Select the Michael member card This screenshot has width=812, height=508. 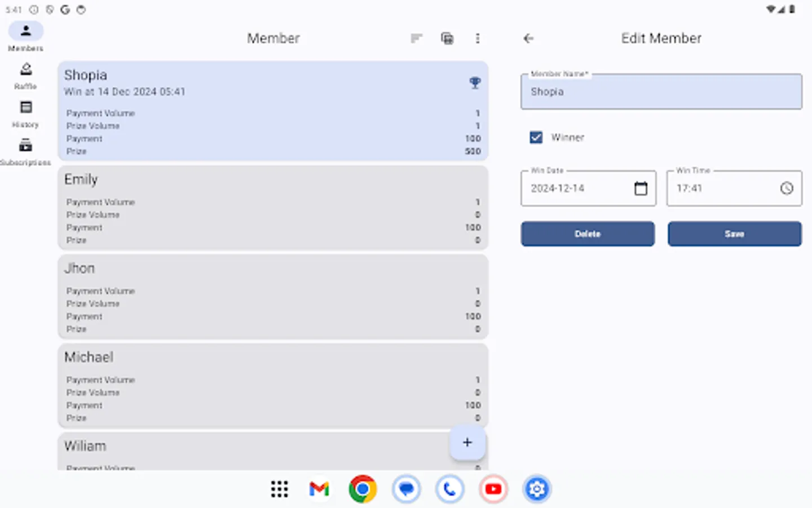coord(273,386)
